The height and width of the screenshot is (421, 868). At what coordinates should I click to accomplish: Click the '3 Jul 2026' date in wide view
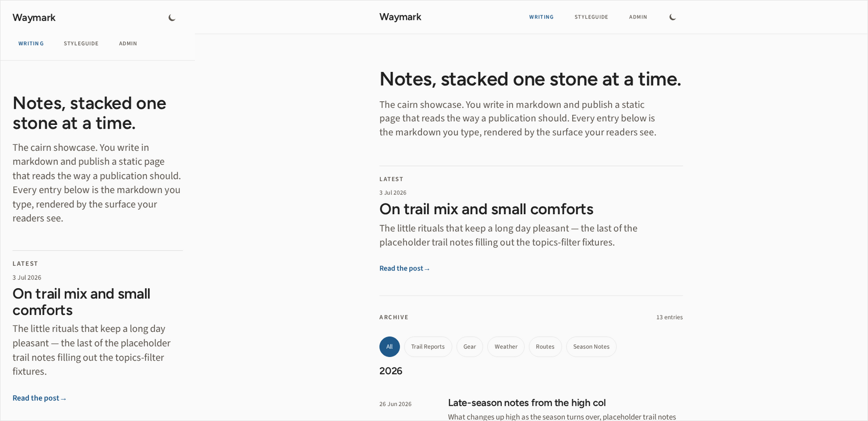pos(392,193)
